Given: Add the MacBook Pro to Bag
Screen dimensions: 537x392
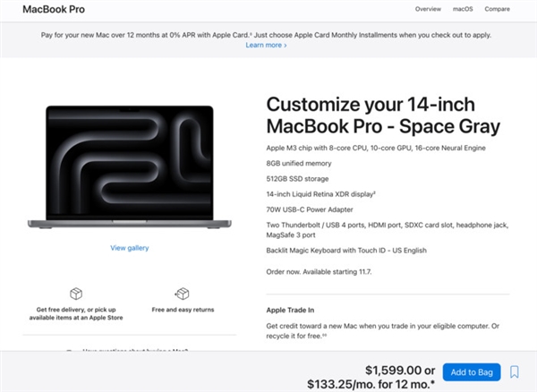Looking at the screenshot, I should [471, 372].
